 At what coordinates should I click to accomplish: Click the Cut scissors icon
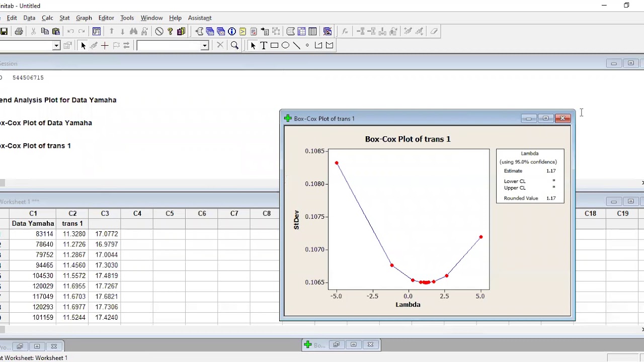(x=33, y=31)
